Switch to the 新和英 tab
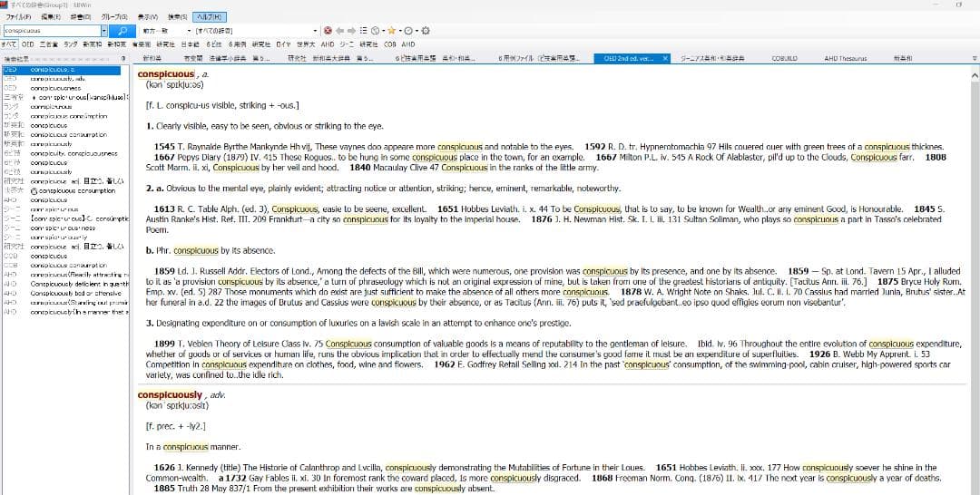This screenshot has width=980, height=495. point(152,59)
